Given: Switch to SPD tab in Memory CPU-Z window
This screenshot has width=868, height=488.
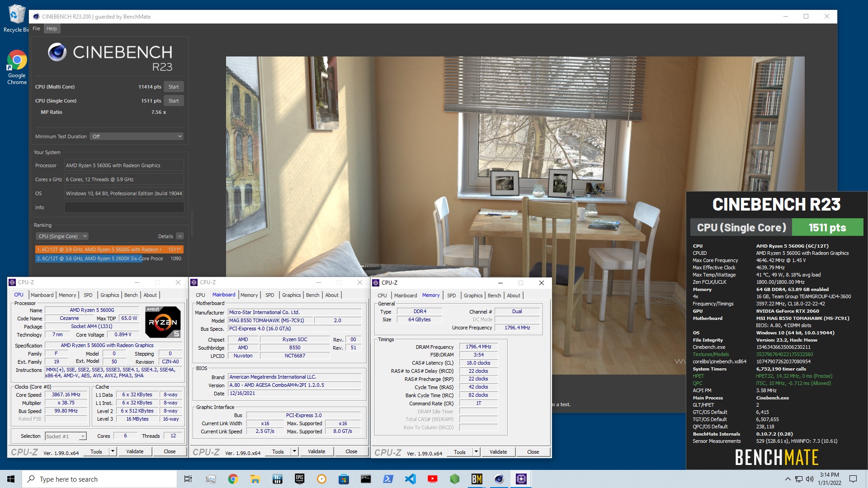Looking at the screenshot, I should (x=451, y=296).
